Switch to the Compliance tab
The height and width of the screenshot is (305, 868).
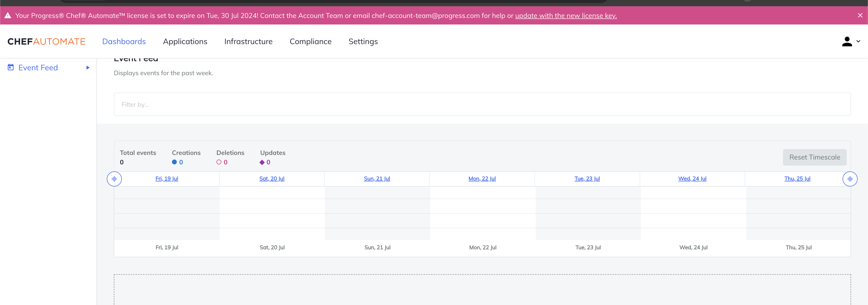[310, 41]
